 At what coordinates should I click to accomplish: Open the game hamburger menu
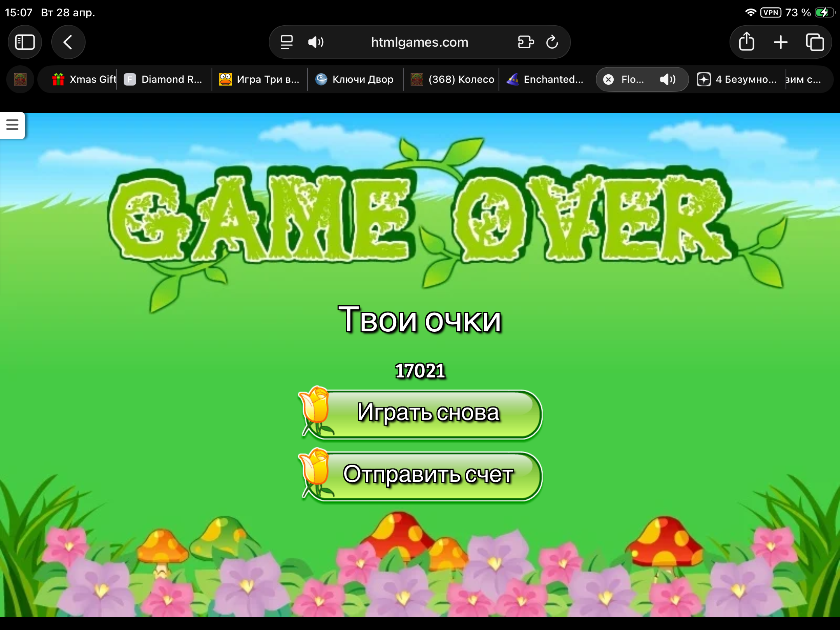[12, 125]
